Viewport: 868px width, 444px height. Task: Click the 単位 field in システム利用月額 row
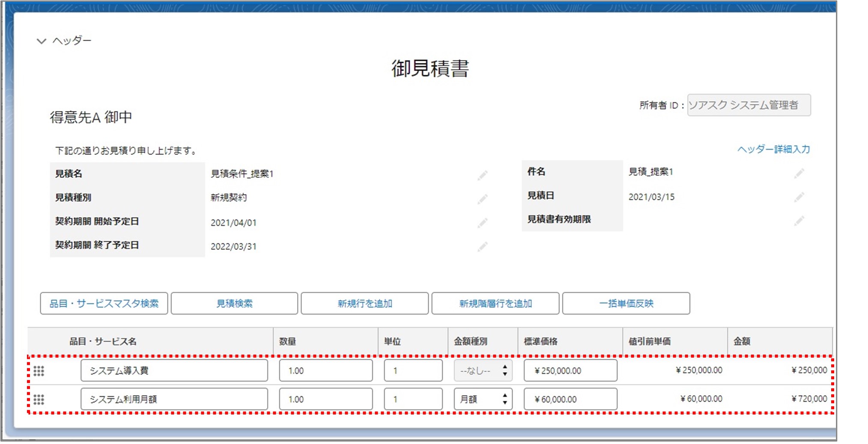point(413,399)
